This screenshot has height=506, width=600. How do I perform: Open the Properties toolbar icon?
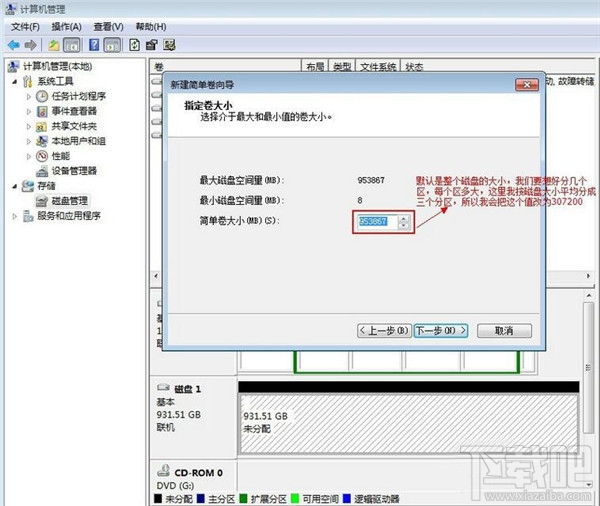pyautogui.click(x=152, y=45)
